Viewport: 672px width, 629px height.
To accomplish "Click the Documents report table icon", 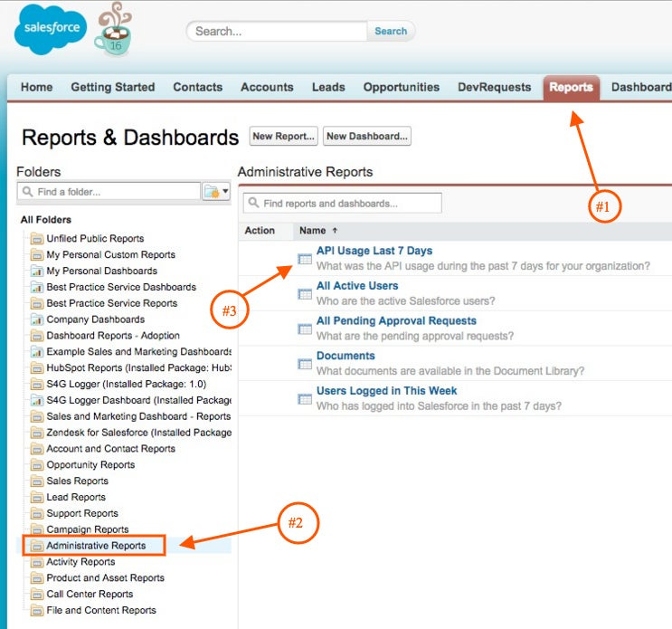I will click(x=305, y=364).
